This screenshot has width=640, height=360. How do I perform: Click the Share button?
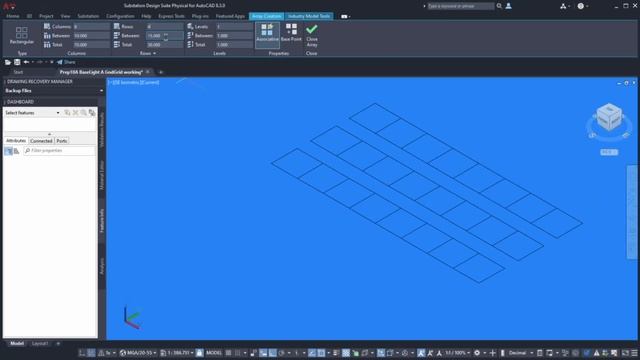coord(66,62)
